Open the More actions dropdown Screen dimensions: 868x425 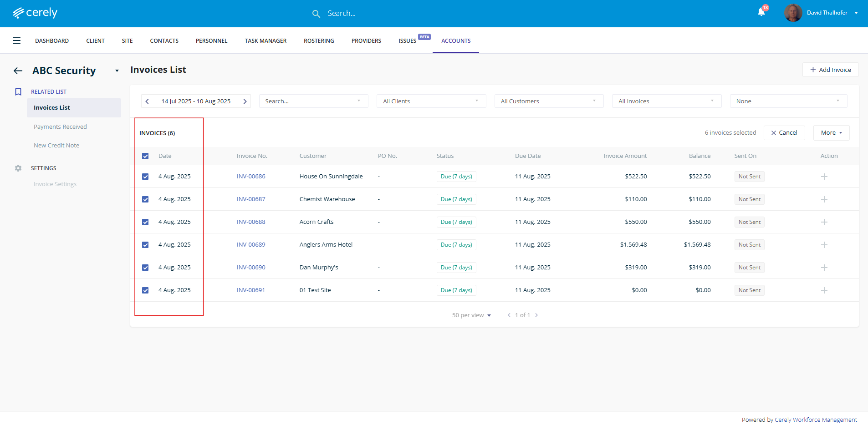coord(831,133)
